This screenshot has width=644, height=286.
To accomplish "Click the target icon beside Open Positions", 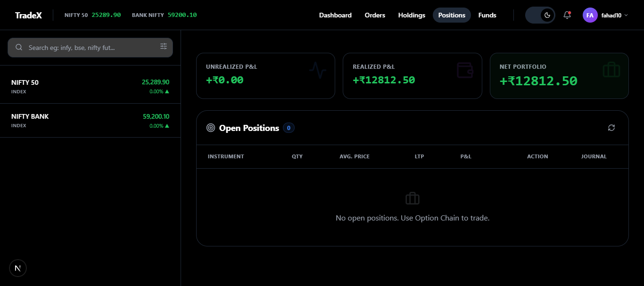I will tap(210, 127).
